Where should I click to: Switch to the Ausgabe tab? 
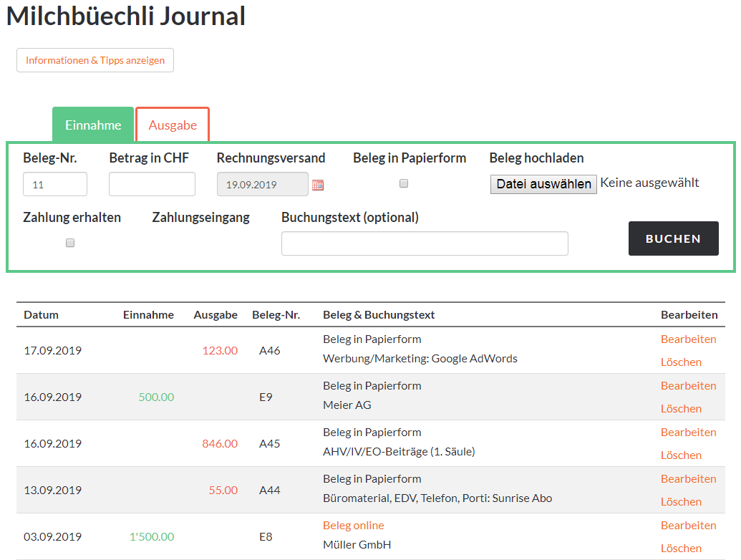pos(172,124)
